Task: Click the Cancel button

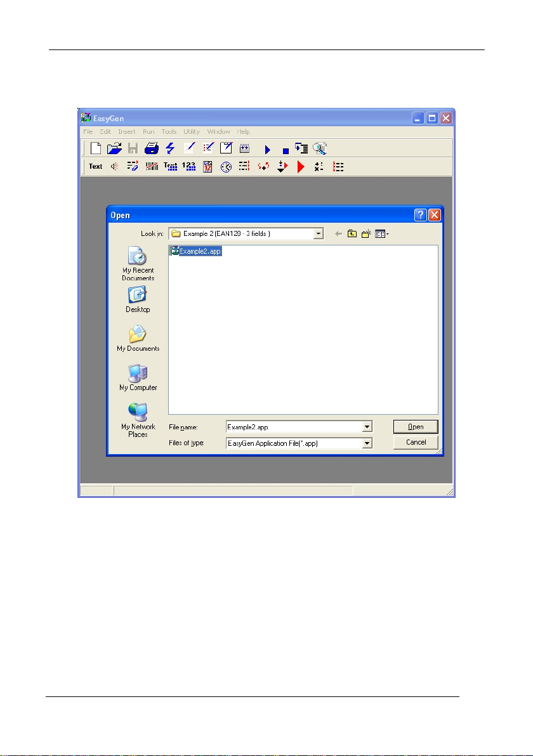Action: (x=416, y=442)
